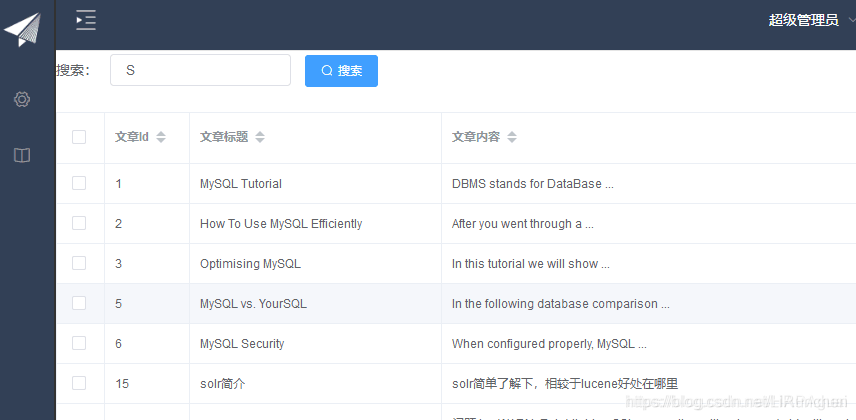The width and height of the screenshot is (856, 420).
Task: Click the 文章标题 column header text
Action: coord(224,137)
